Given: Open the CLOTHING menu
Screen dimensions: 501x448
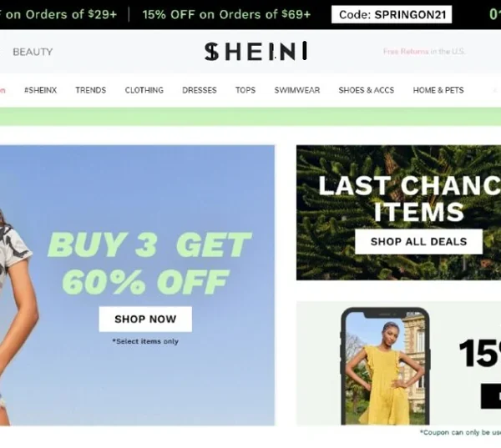Looking at the screenshot, I should (x=144, y=90).
